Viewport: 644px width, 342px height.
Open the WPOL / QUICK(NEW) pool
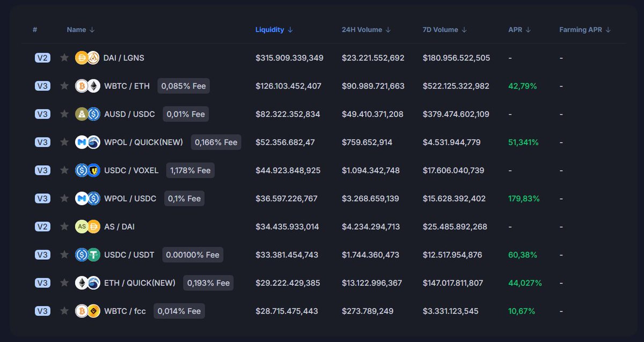pyautogui.click(x=143, y=142)
